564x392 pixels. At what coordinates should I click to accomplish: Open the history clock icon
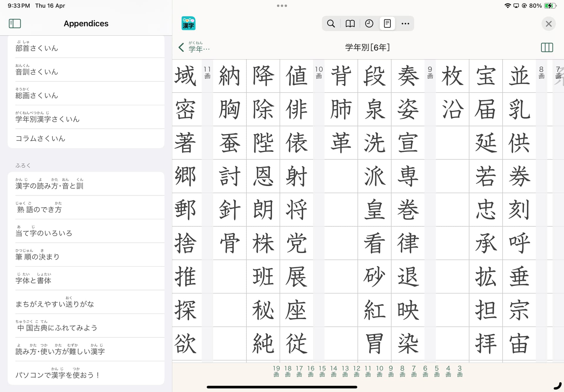tap(369, 24)
